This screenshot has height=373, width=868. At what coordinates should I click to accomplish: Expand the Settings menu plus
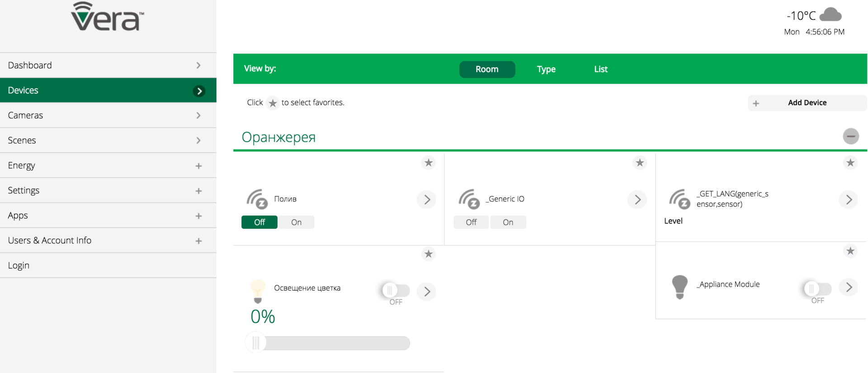click(x=198, y=191)
